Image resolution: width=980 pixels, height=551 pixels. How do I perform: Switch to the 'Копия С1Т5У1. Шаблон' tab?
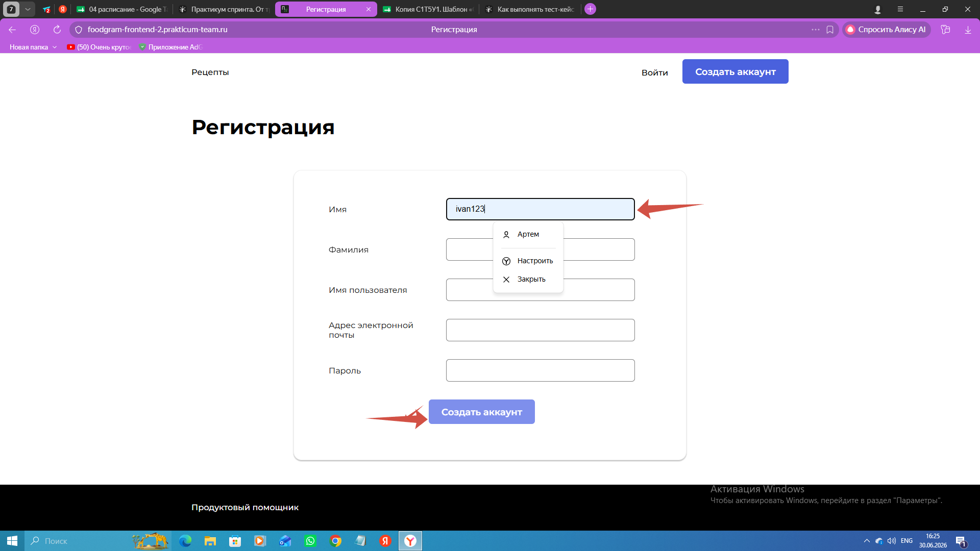coord(428,9)
